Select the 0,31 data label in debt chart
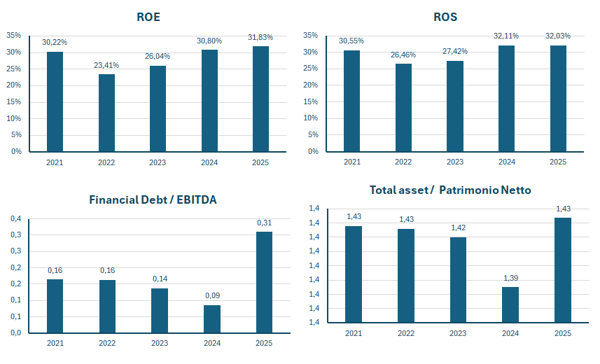Image resolution: width=600 pixels, height=364 pixels. coord(264,223)
